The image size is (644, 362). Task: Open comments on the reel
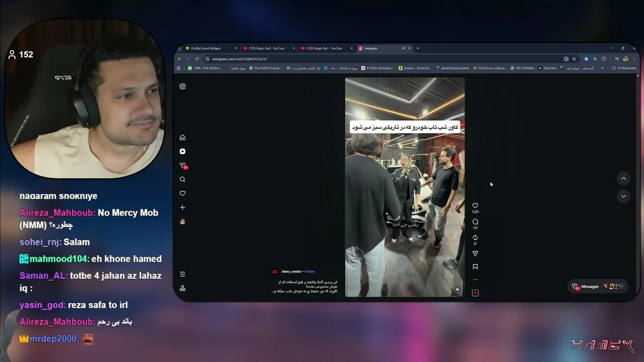[475, 222]
